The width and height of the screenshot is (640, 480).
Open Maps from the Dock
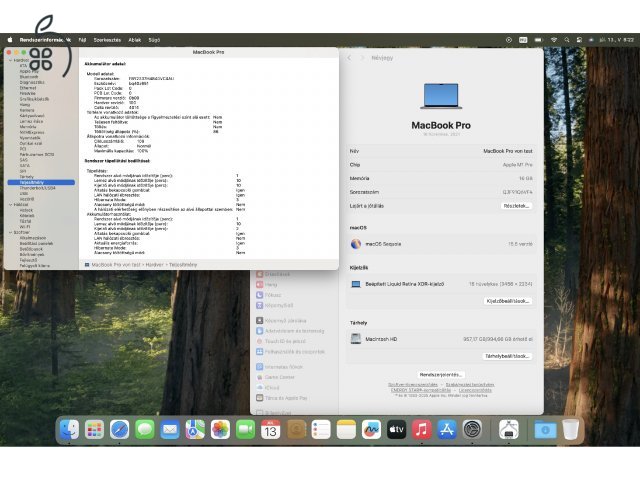(195, 429)
